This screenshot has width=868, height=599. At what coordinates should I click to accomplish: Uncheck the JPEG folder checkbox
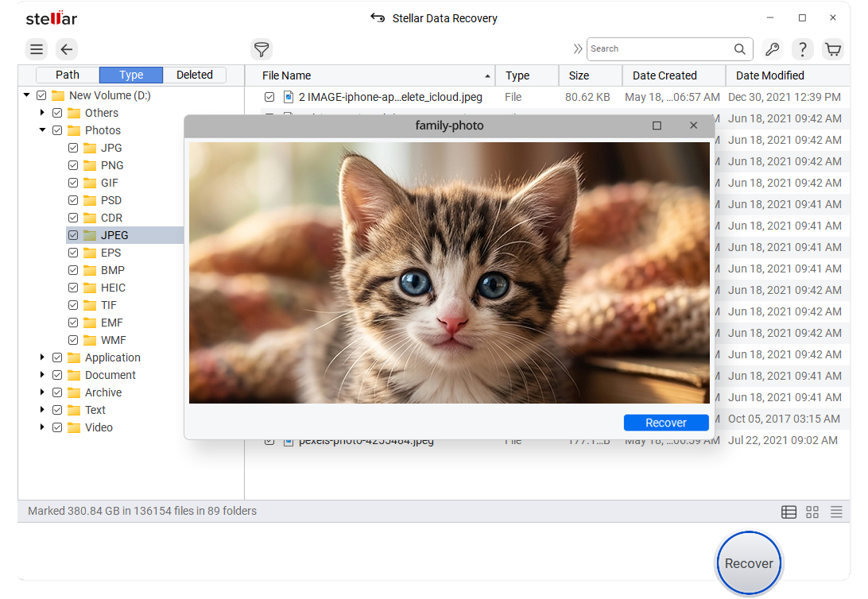click(73, 235)
